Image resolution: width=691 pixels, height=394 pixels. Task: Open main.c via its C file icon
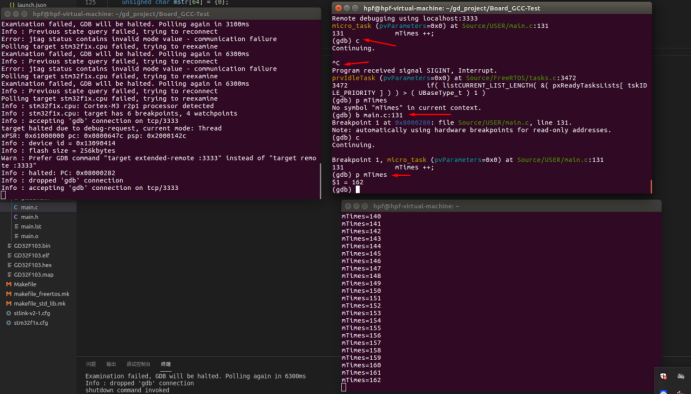coord(16,207)
